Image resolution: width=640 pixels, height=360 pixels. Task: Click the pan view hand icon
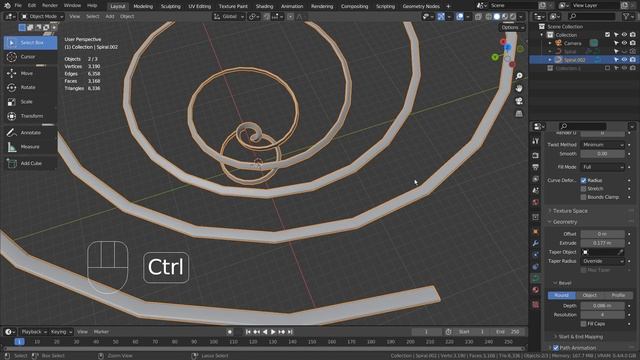(x=519, y=89)
